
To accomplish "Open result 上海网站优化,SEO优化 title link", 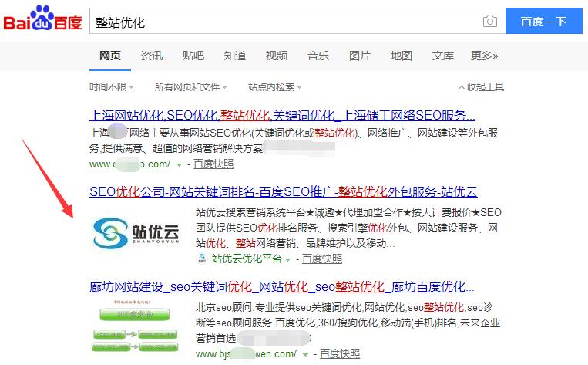I will (x=282, y=115).
